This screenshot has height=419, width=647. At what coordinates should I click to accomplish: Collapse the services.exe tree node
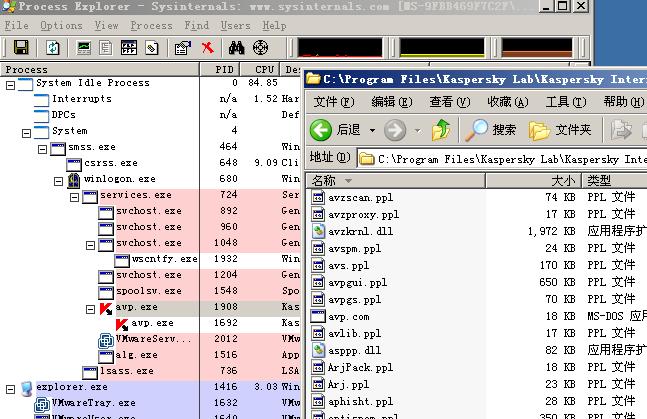[74, 197]
